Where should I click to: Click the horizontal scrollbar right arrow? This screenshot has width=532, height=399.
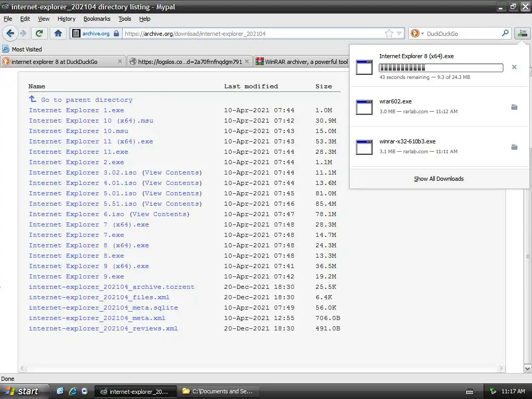tap(501, 368)
